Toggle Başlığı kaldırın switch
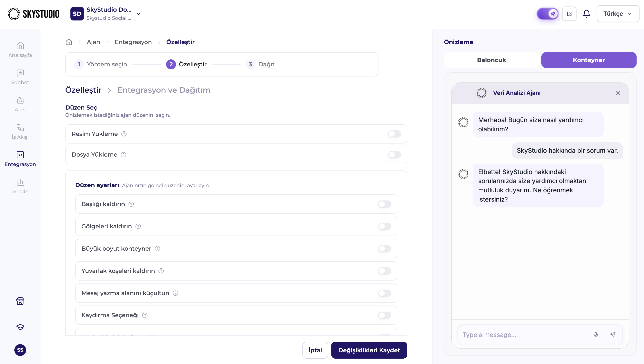This screenshot has width=644, height=364. tap(385, 204)
